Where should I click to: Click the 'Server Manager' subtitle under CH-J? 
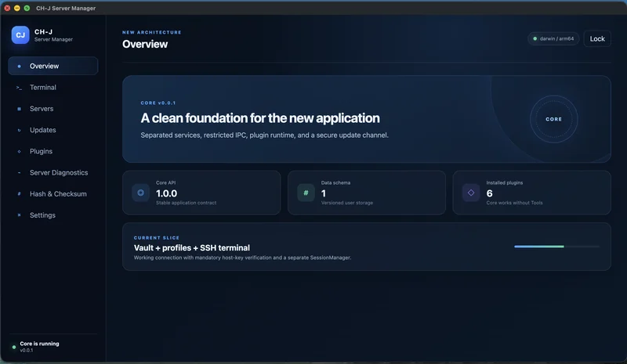[53, 40]
